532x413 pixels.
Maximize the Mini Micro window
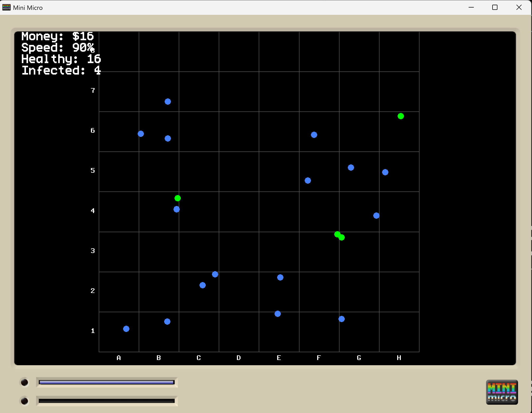(495, 7)
